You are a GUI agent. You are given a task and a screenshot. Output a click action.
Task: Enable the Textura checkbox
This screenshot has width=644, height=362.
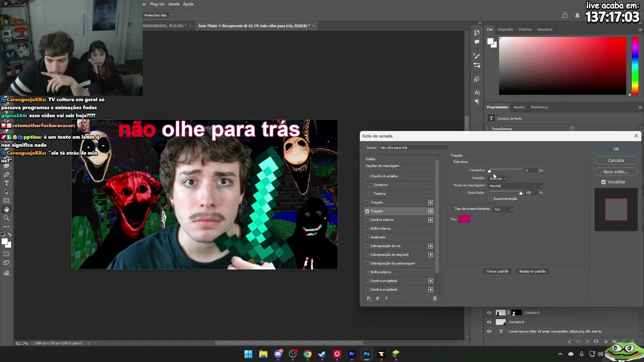point(371,194)
